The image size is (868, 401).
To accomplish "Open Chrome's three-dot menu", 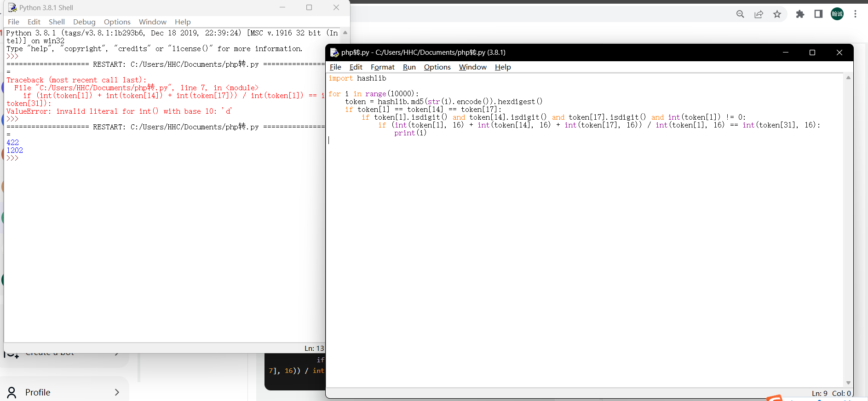I will [855, 14].
